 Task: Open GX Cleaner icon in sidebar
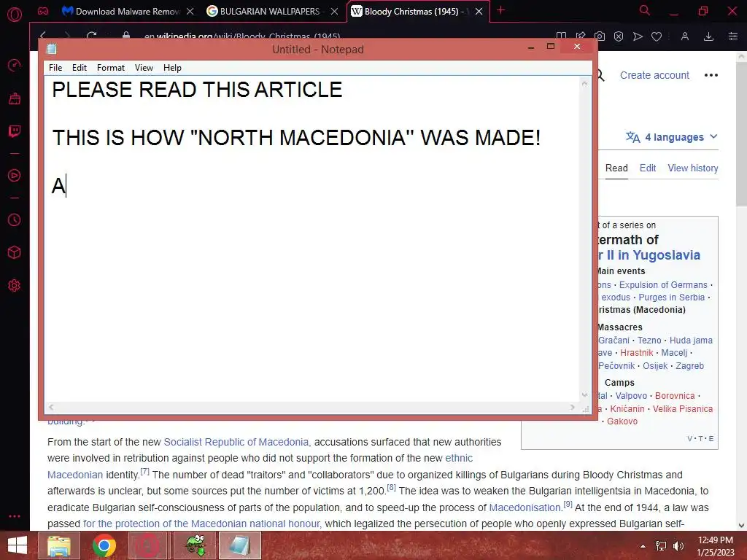[x=15, y=98]
